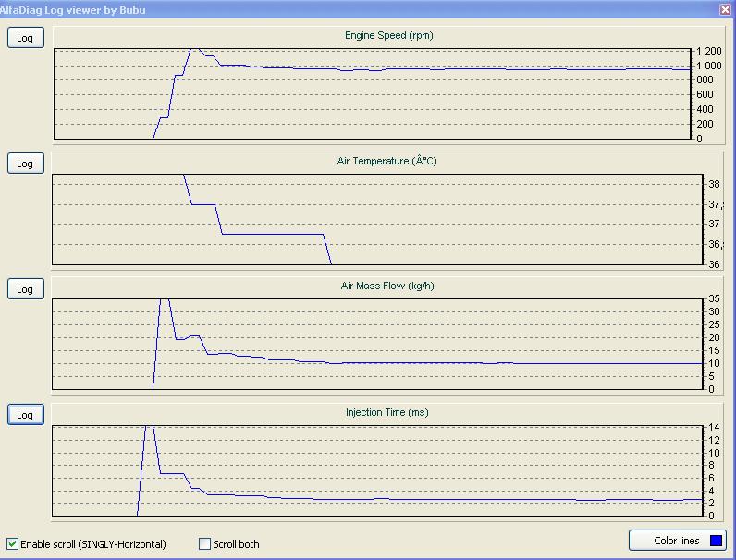Disable the Enable scroll (SINGLY-Horizontal) checkbox

point(13,544)
